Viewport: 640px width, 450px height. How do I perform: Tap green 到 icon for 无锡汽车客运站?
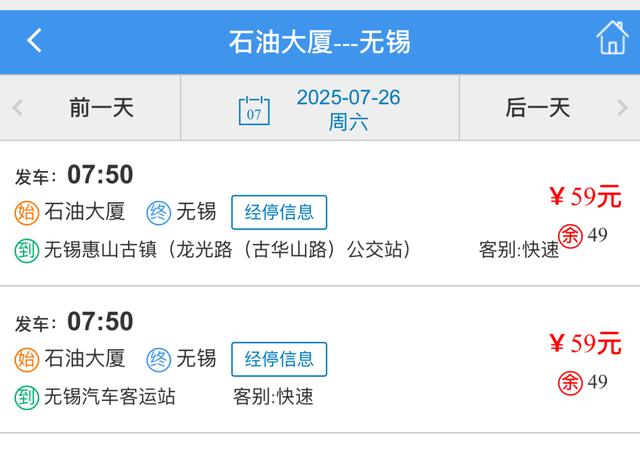coord(27,397)
